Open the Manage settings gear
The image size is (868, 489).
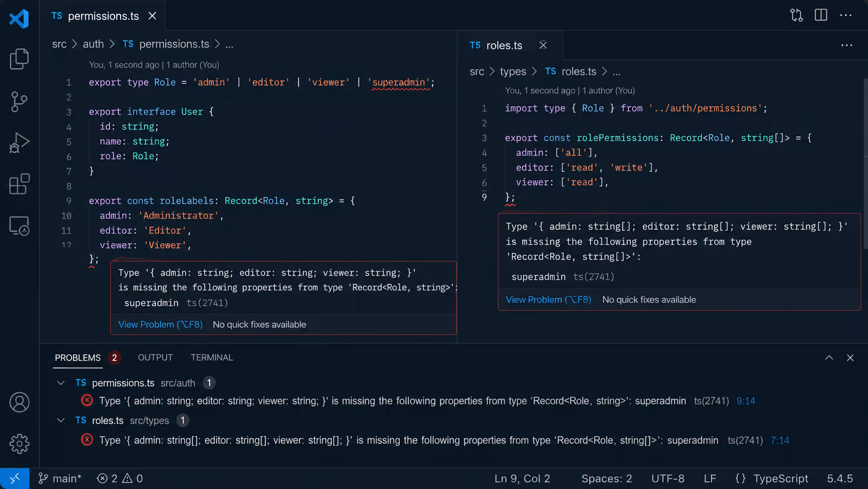tap(19, 444)
